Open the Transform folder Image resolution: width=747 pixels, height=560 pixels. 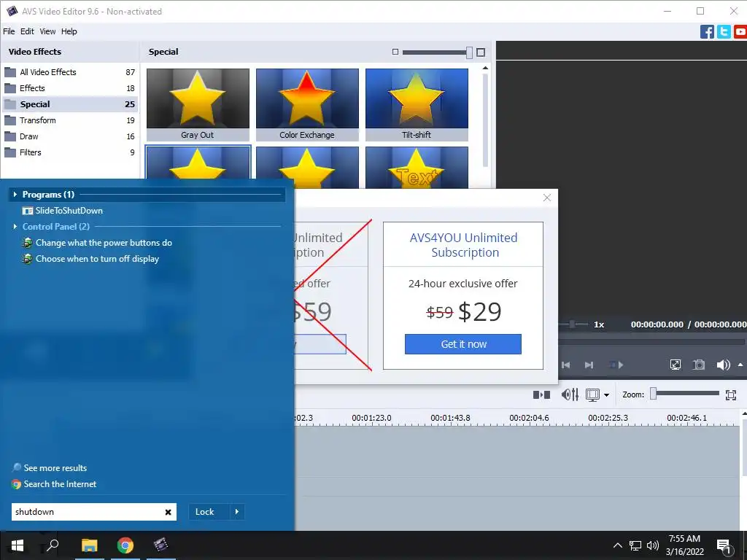tap(69, 120)
